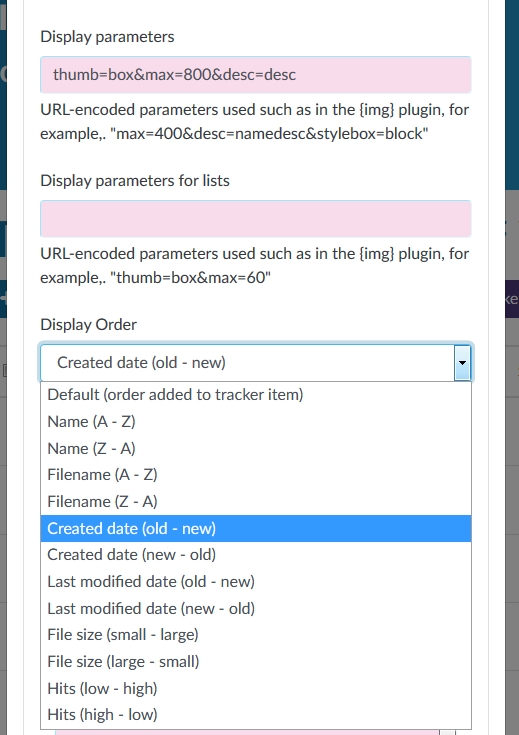Choose Last modified date (new - old)
Viewport: 519px width, 735px height.
click(256, 608)
